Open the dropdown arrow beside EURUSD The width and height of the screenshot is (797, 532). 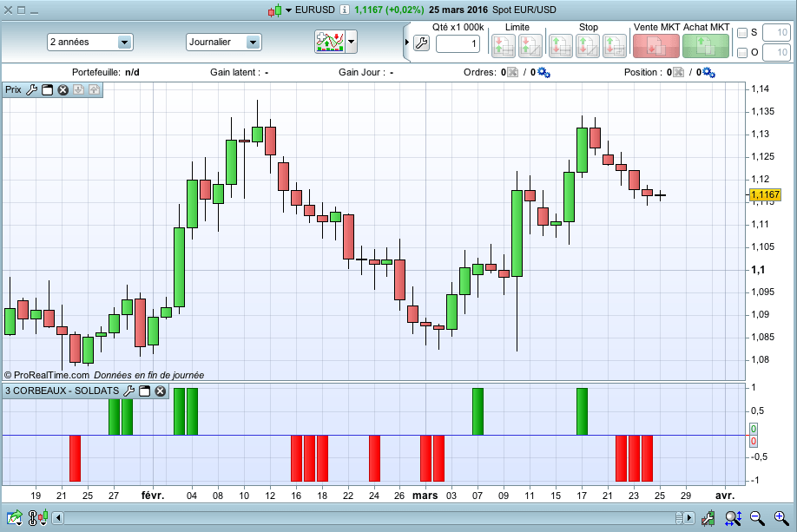point(288,10)
